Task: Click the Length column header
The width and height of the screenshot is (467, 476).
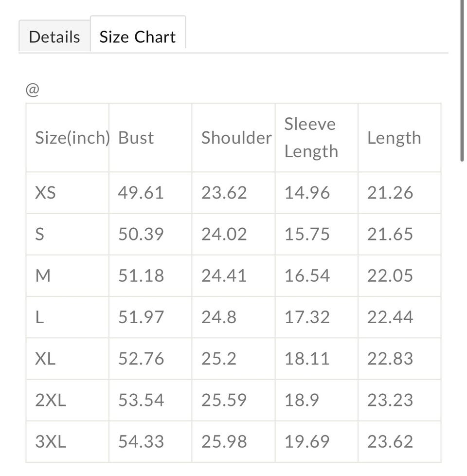Action: 394,138
